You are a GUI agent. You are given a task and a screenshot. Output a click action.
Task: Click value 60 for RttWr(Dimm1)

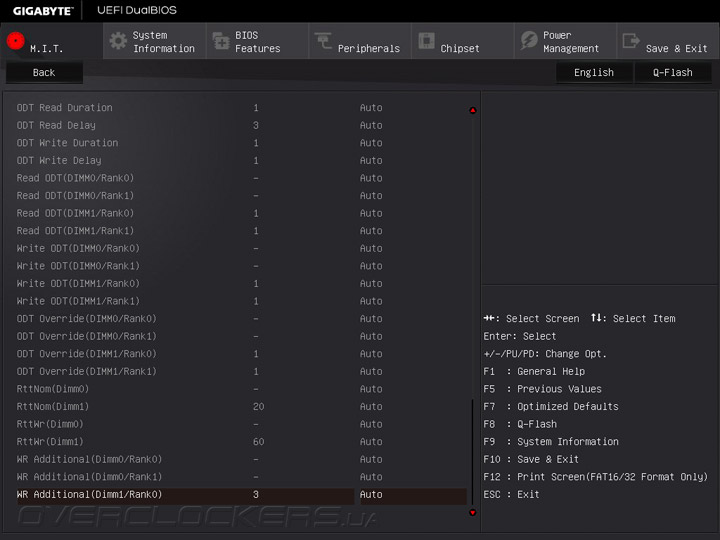pos(259,442)
